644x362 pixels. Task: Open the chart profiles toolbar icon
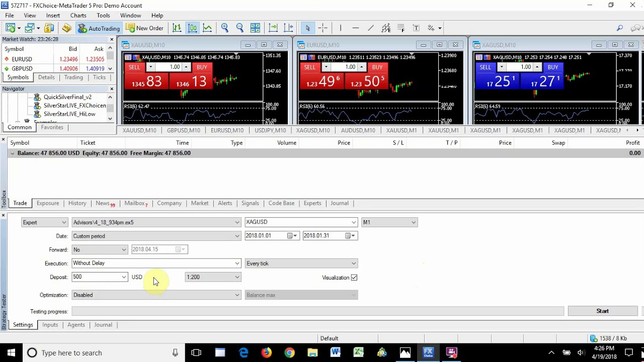click(x=30, y=28)
